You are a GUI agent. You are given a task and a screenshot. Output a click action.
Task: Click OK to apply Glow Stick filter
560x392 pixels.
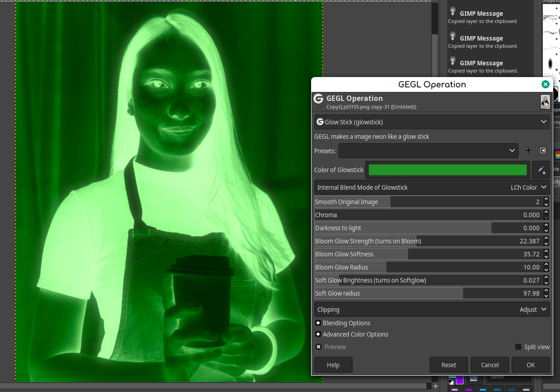pos(531,365)
